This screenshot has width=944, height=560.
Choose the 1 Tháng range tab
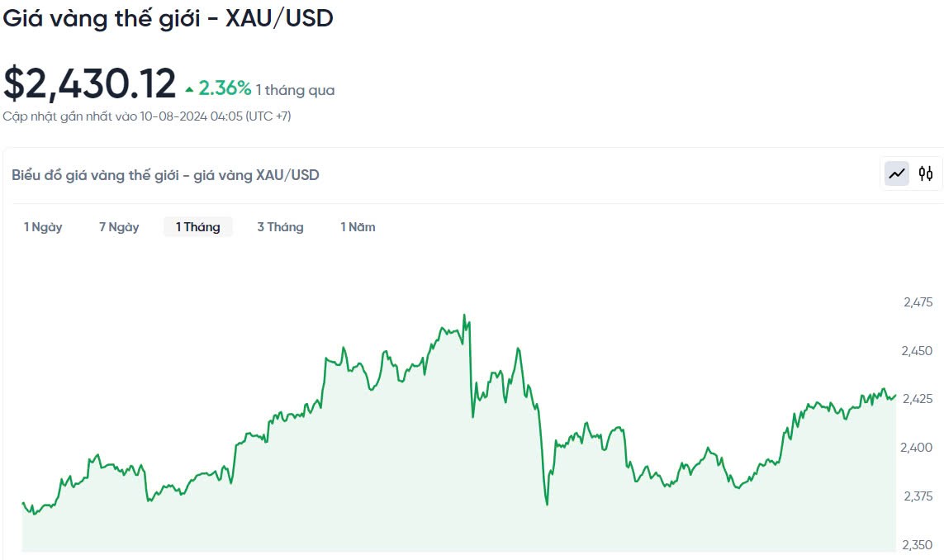[x=197, y=227]
